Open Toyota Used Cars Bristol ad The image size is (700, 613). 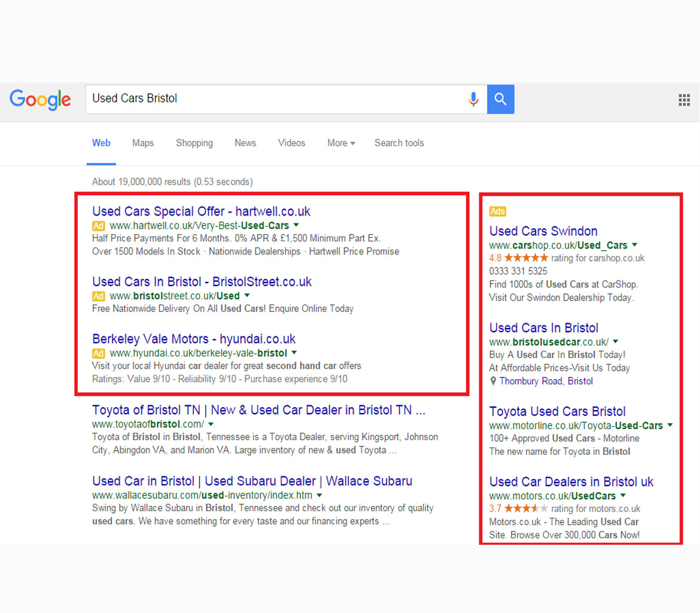click(x=557, y=411)
